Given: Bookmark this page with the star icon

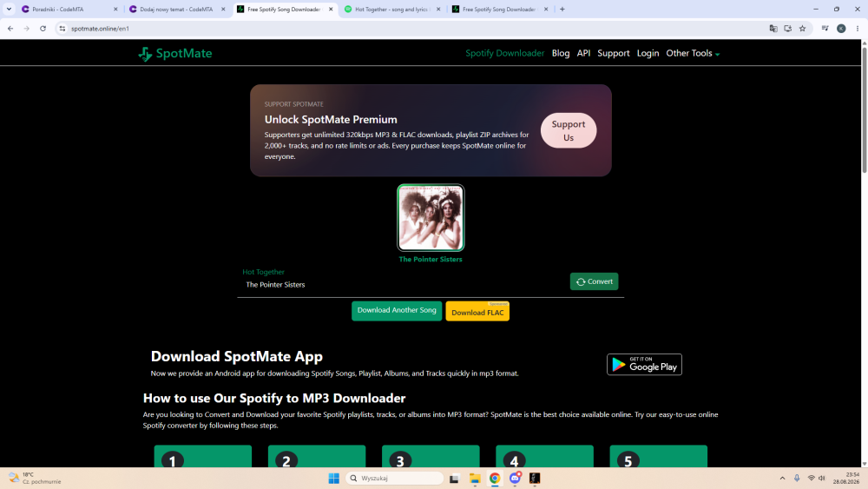Looking at the screenshot, I should tap(802, 29).
